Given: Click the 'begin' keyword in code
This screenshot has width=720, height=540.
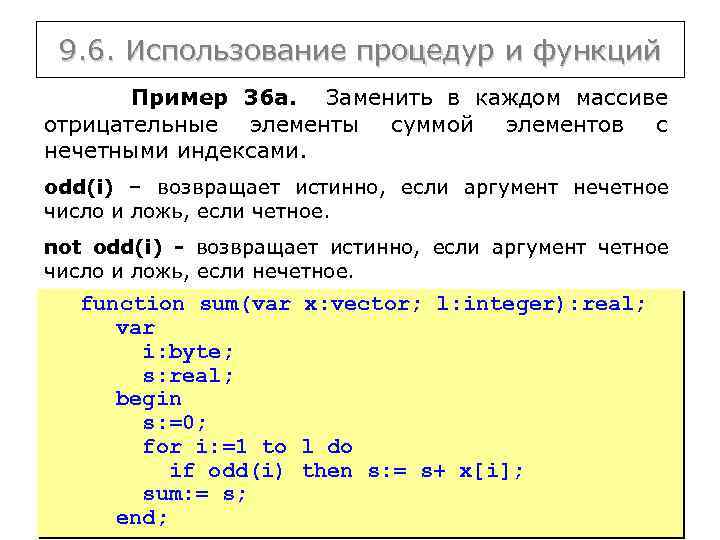Looking at the screenshot, I should [148, 399].
